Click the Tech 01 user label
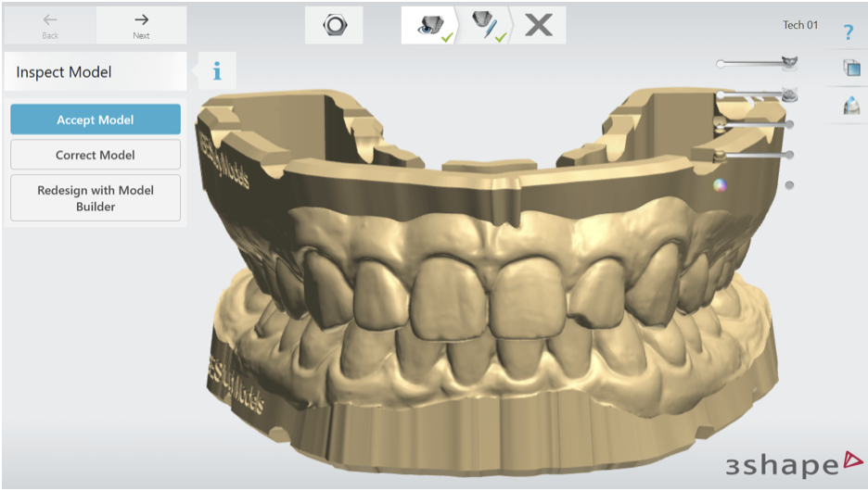868x491 pixels. [x=800, y=25]
